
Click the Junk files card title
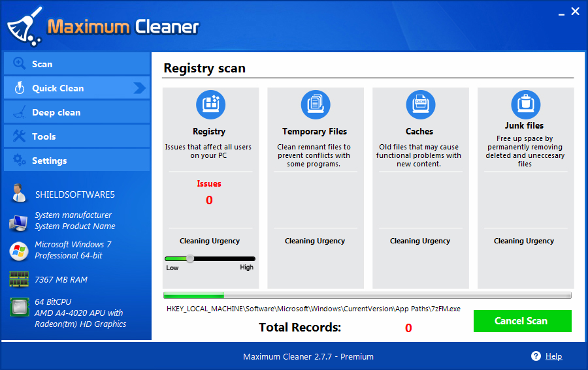tap(524, 125)
